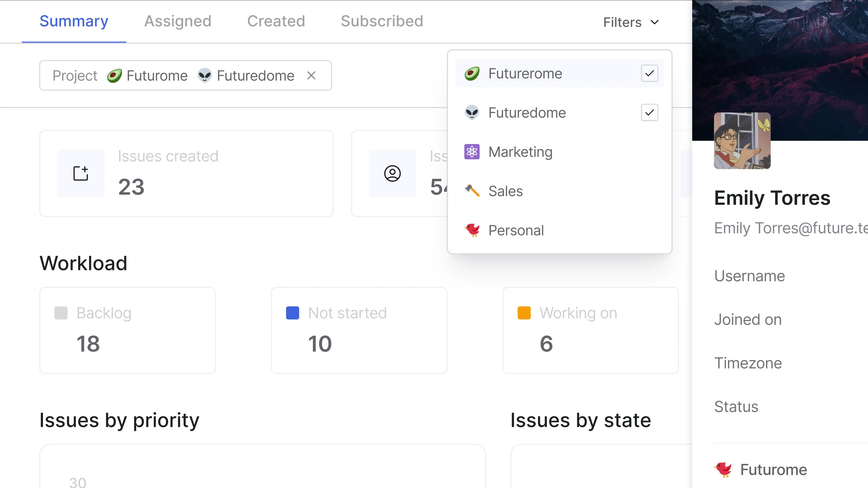Click the alien Futuredome project icon

472,113
